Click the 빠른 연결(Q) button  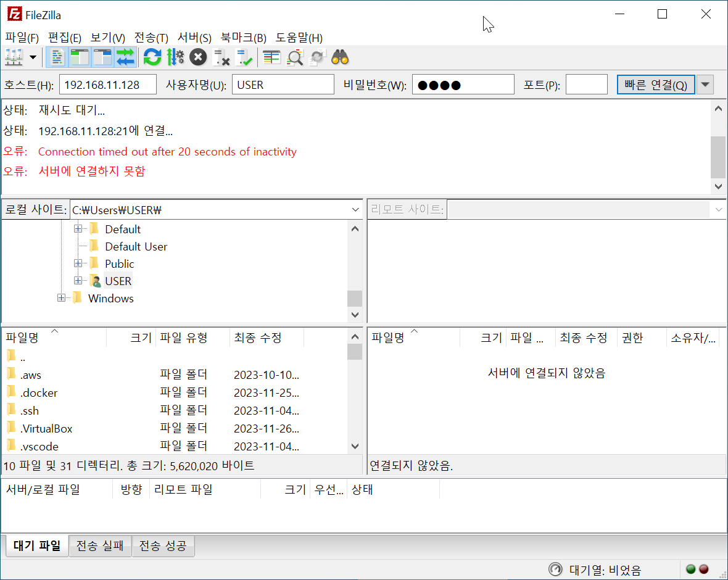656,85
